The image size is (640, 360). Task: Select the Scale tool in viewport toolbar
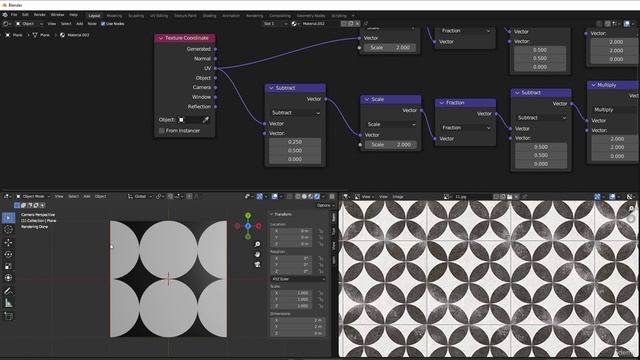pos(8,266)
